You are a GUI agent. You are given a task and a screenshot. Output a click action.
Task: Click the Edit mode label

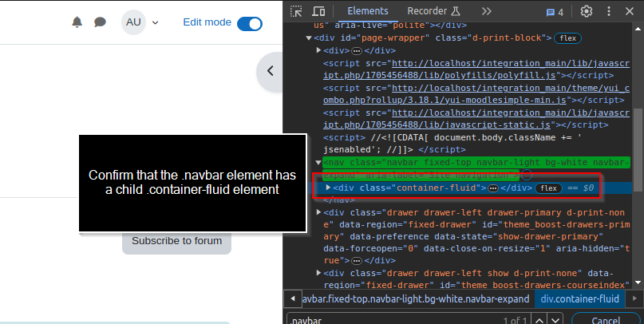click(207, 22)
